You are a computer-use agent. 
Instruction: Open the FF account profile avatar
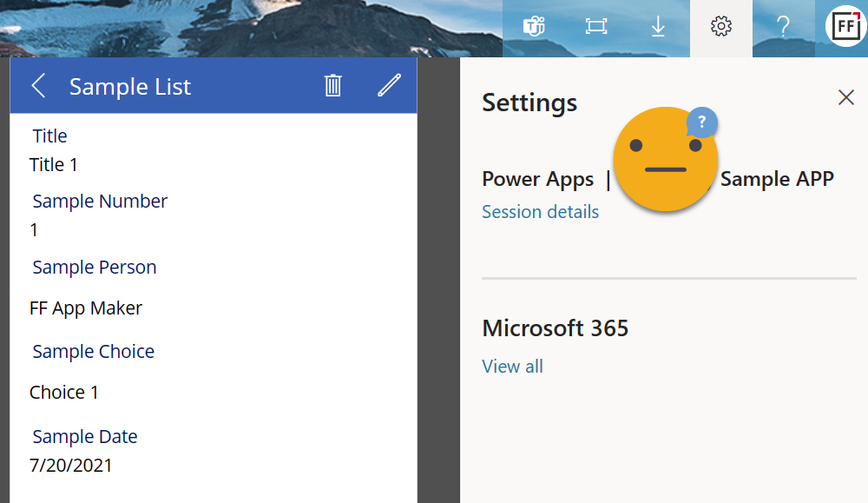click(845, 26)
